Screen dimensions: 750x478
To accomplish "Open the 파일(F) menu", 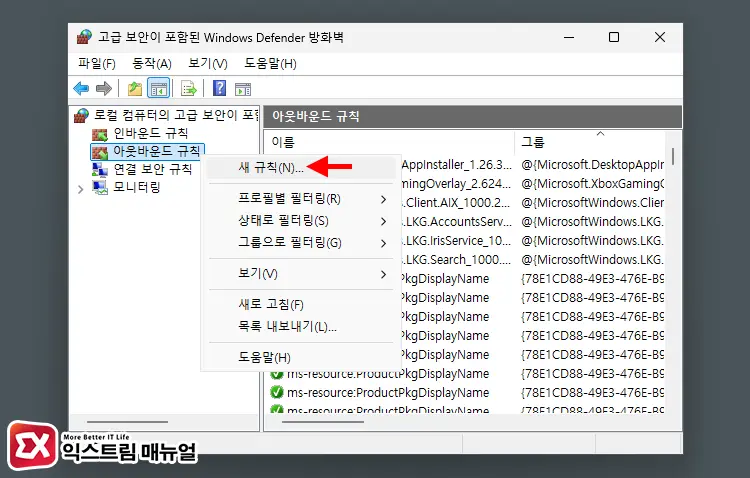I will click(x=97, y=64).
